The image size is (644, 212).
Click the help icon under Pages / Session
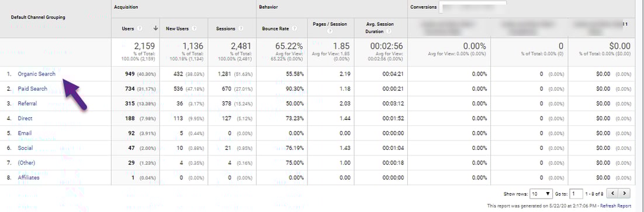330,31
